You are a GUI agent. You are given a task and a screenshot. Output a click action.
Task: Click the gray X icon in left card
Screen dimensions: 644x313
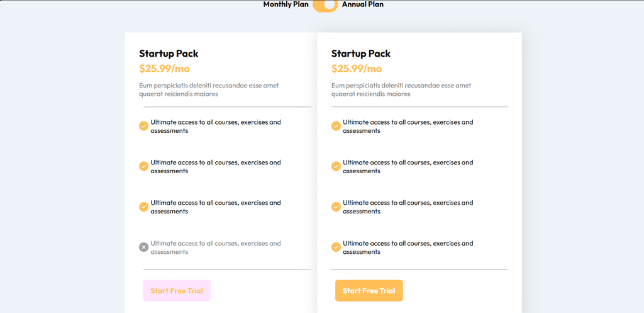point(144,248)
